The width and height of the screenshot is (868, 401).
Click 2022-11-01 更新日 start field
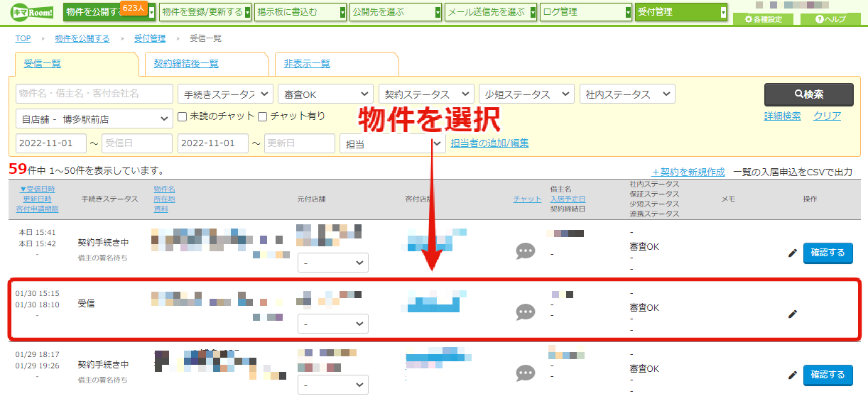tap(213, 143)
